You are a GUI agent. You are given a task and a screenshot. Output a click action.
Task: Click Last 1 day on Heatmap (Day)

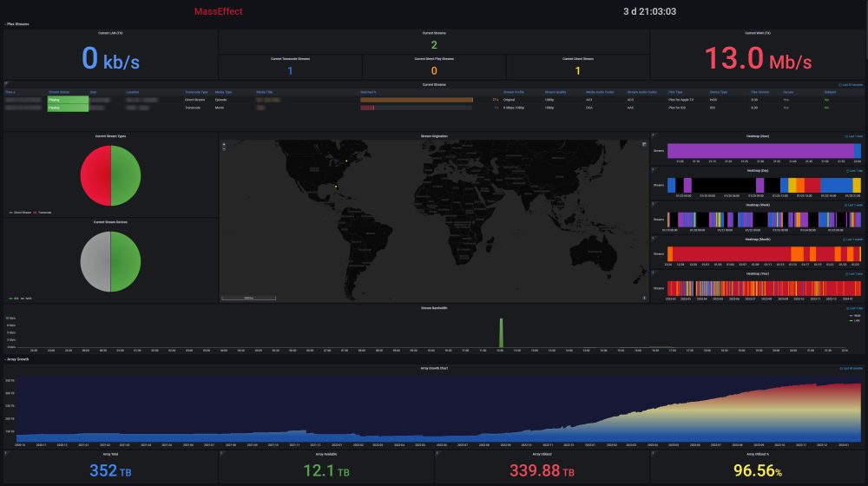click(855, 170)
